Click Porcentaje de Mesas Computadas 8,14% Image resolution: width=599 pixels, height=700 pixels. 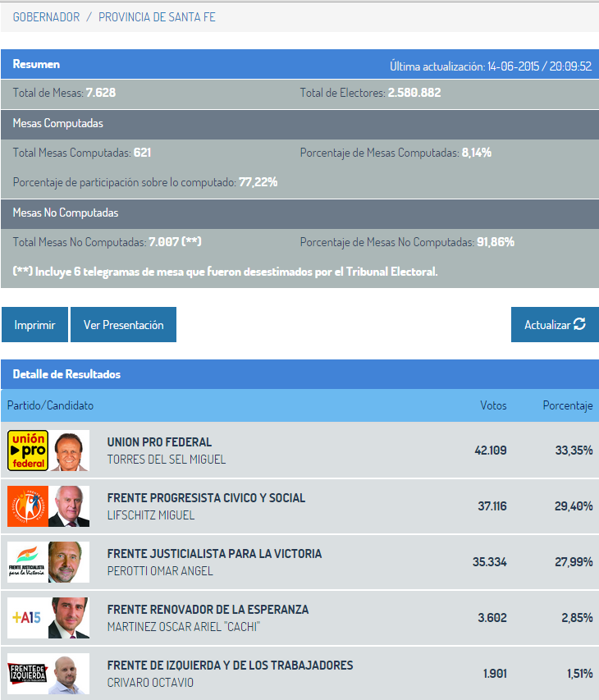point(477,153)
